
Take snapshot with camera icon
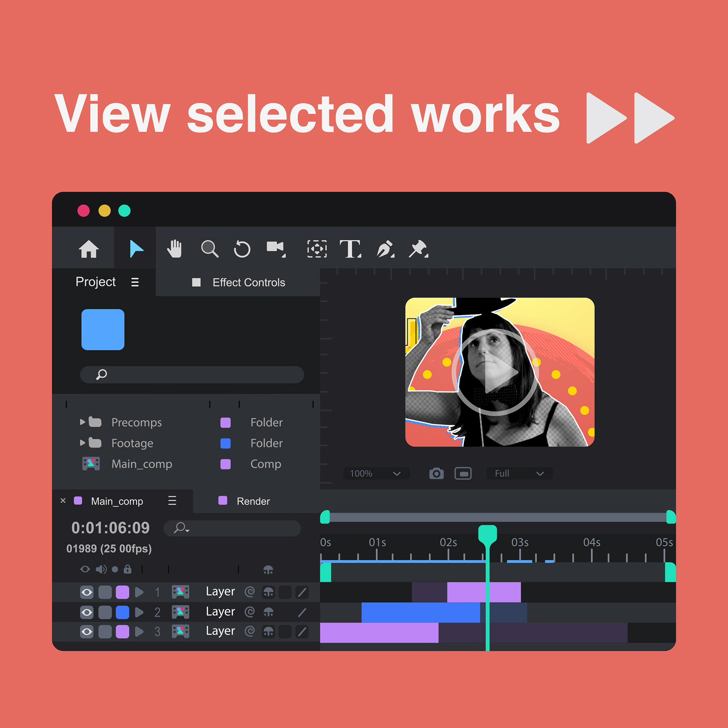(436, 474)
